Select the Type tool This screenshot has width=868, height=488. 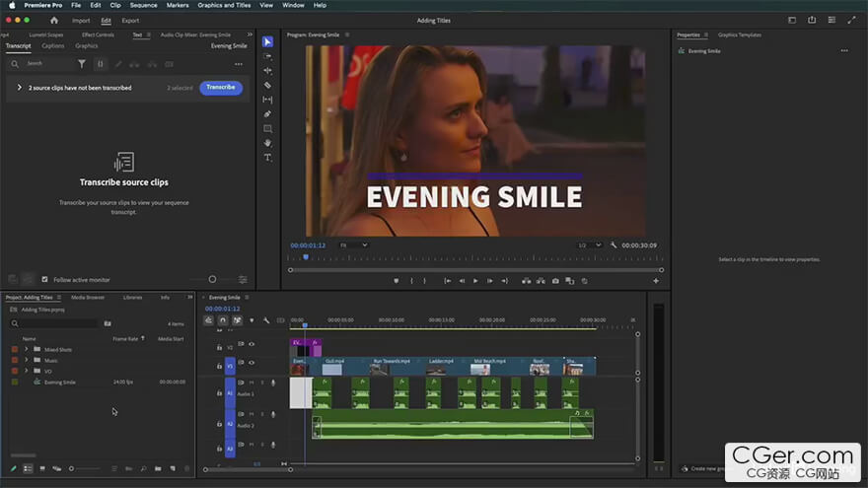pyautogui.click(x=267, y=158)
